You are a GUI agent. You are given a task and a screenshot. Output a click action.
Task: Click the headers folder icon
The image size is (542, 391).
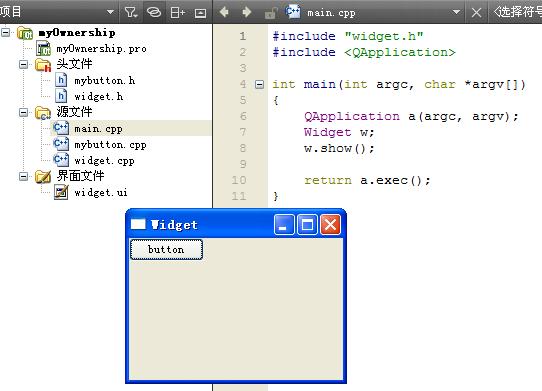pos(43,65)
